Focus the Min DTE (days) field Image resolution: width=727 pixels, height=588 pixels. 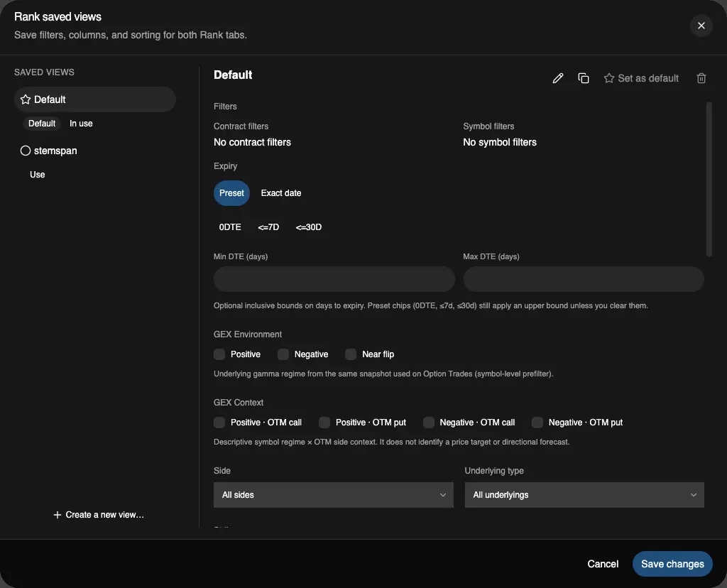334,278
